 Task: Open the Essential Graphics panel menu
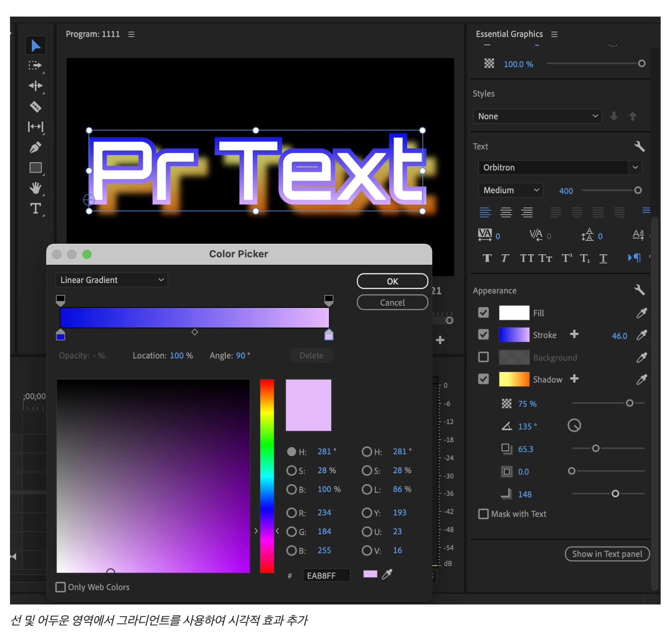pos(554,34)
